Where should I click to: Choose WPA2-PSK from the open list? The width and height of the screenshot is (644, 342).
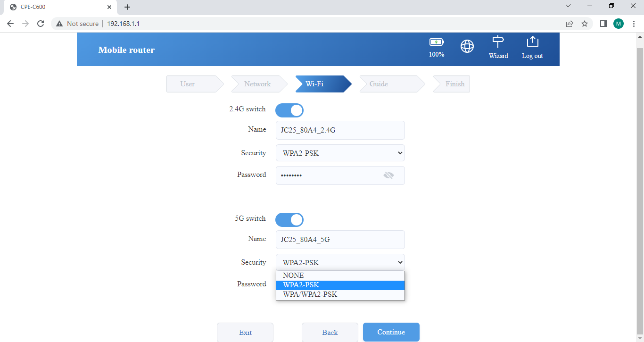(340, 285)
